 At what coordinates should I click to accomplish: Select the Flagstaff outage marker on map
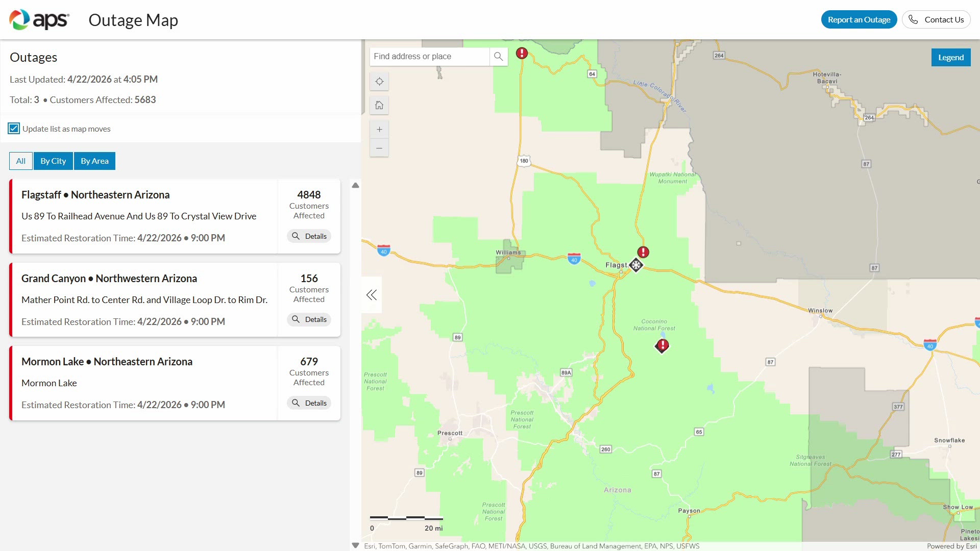coord(643,252)
